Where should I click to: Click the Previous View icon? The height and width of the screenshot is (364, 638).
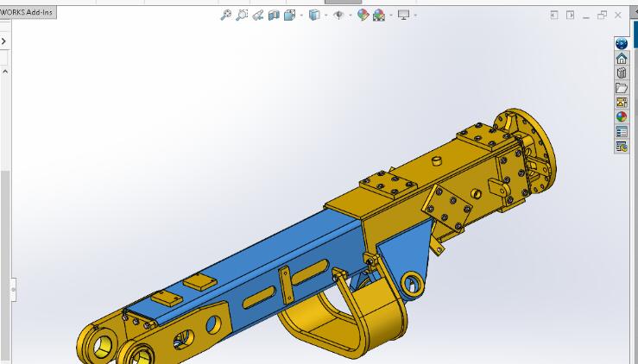click(x=258, y=16)
